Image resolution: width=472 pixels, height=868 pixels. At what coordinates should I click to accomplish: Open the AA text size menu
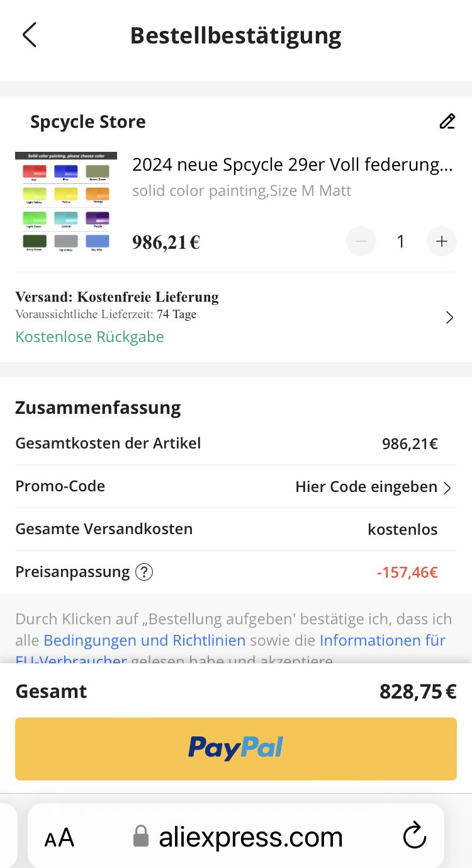pos(59,838)
